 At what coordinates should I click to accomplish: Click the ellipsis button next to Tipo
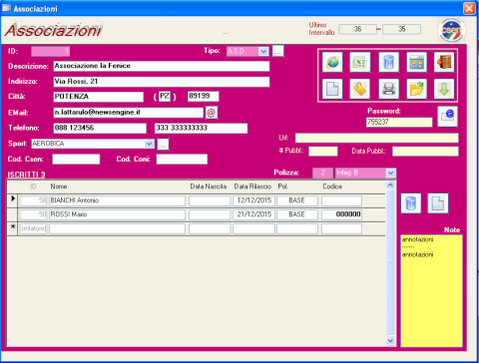tap(278, 51)
